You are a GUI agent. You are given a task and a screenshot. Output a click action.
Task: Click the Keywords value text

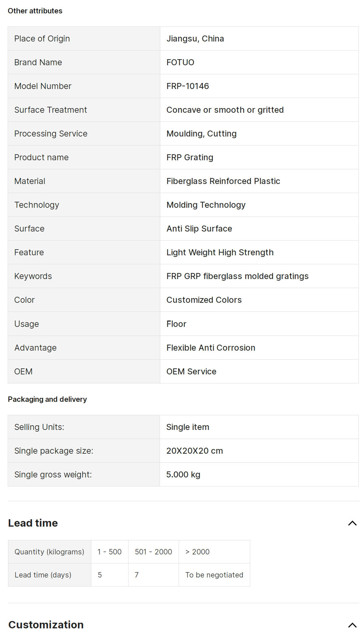pos(237,276)
